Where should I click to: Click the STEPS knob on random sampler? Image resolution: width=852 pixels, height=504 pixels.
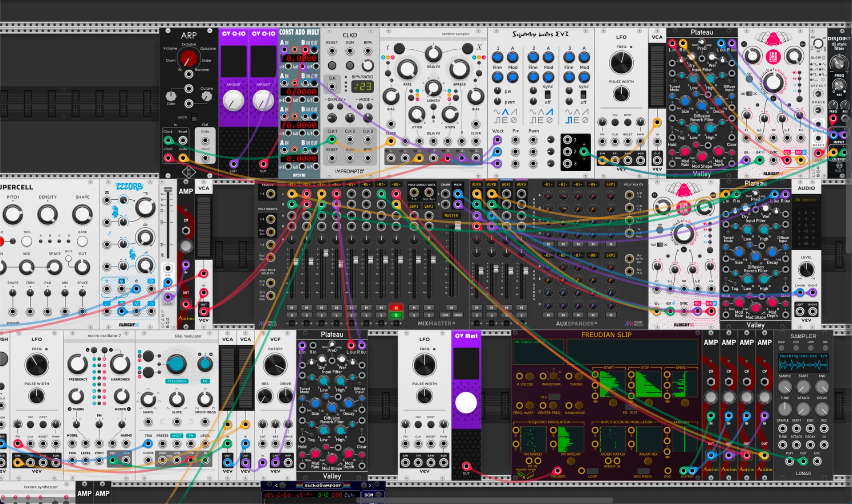pos(450,114)
